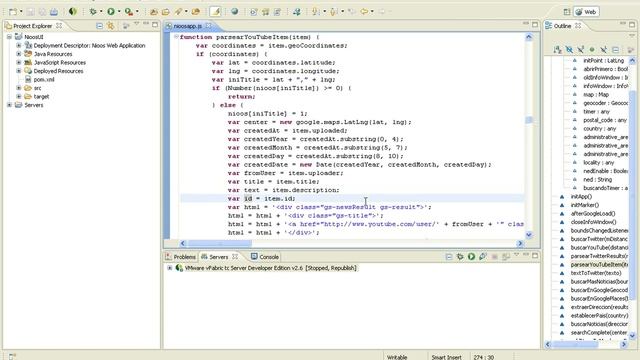Viewport: 640px width, 360px height.
Task: Start server in debug mode icon
Action: [x=460, y=257]
